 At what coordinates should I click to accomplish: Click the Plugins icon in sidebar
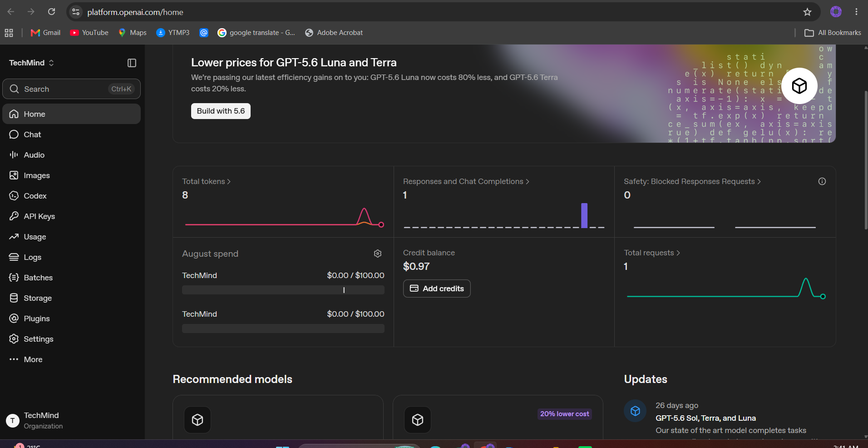tap(14, 319)
